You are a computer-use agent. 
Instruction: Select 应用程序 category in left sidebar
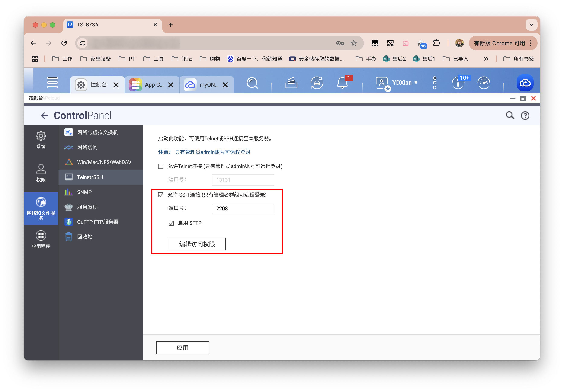(x=41, y=240)
